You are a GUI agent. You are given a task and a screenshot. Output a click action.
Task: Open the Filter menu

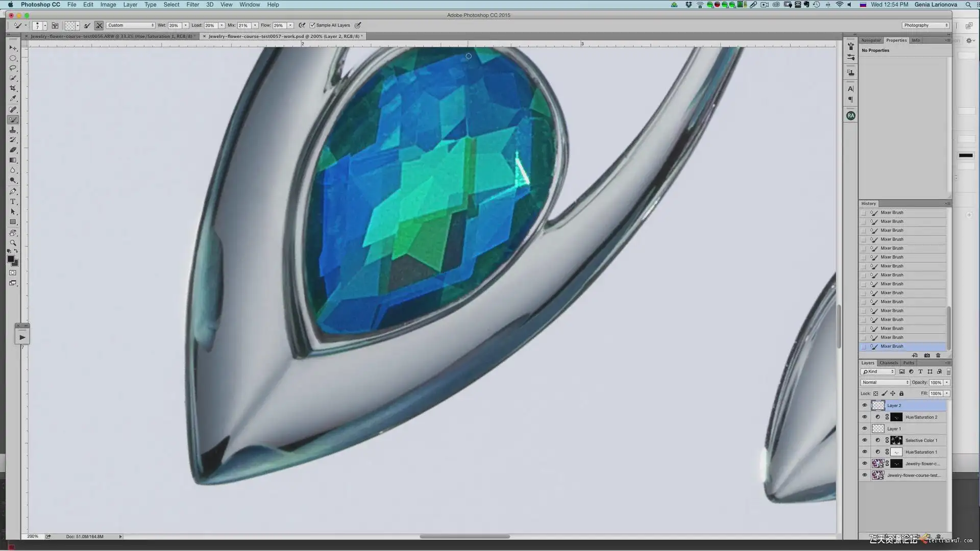(192, 5)
